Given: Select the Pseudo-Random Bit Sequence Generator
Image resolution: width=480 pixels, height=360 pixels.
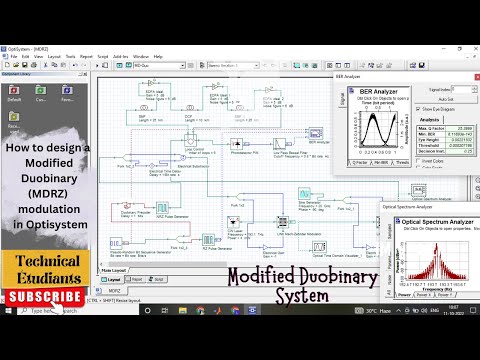Looking at the screenshot, I should [x=116, y=243].
